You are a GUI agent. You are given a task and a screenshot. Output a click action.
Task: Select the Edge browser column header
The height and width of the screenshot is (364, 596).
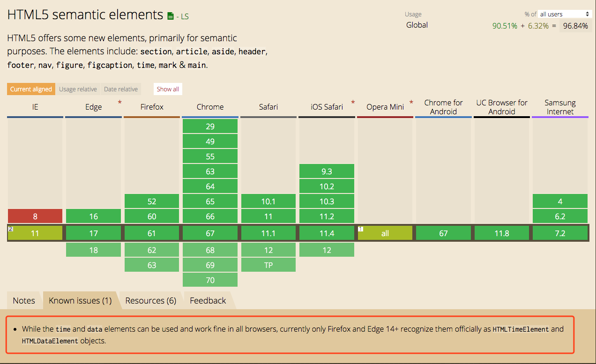[94, 107]
